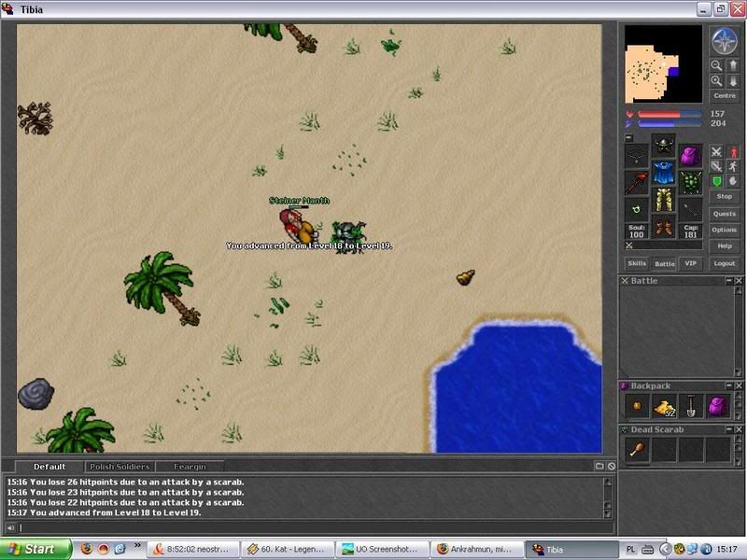The image size is (747, 560).
Task: Toggle secure mode hand icon
Action: point(733,181)
